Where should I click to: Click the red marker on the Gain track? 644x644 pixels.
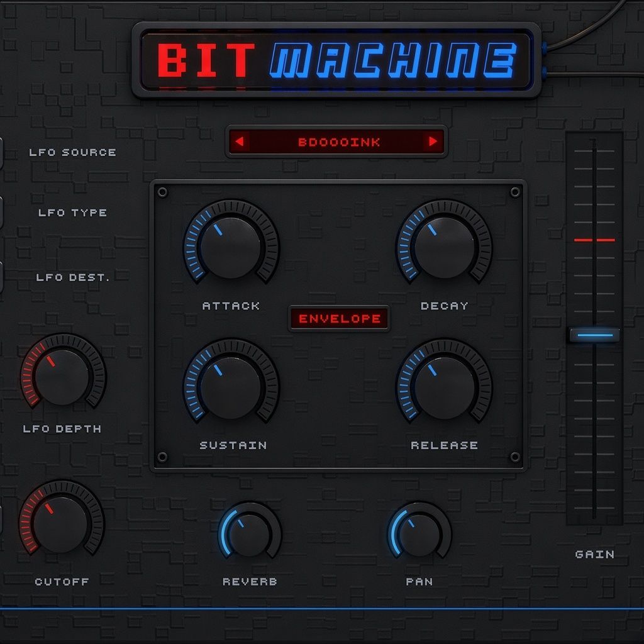pos(595,240)
